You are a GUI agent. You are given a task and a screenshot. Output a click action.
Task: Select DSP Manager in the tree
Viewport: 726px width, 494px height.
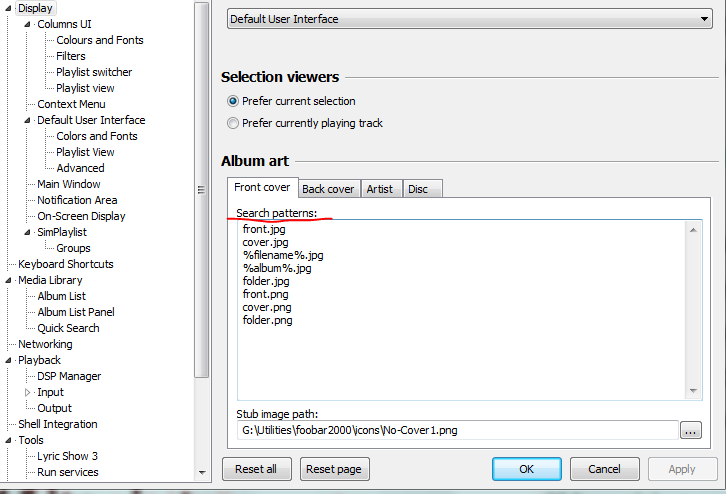(69, 376)
